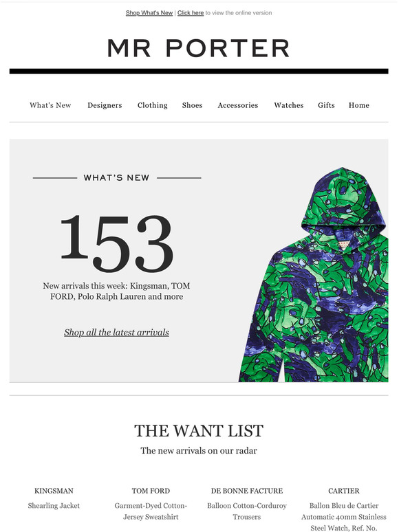Go to Home in the navigation

(358, 105)
